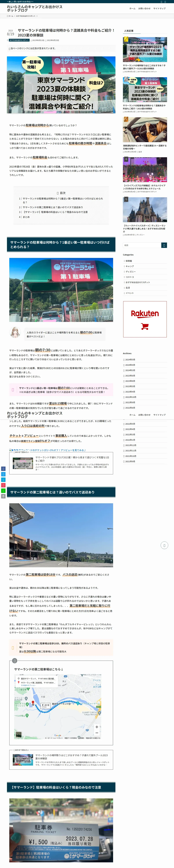
Task: Click 地図の誤りを報告する on the map
Action: (93, 738)
